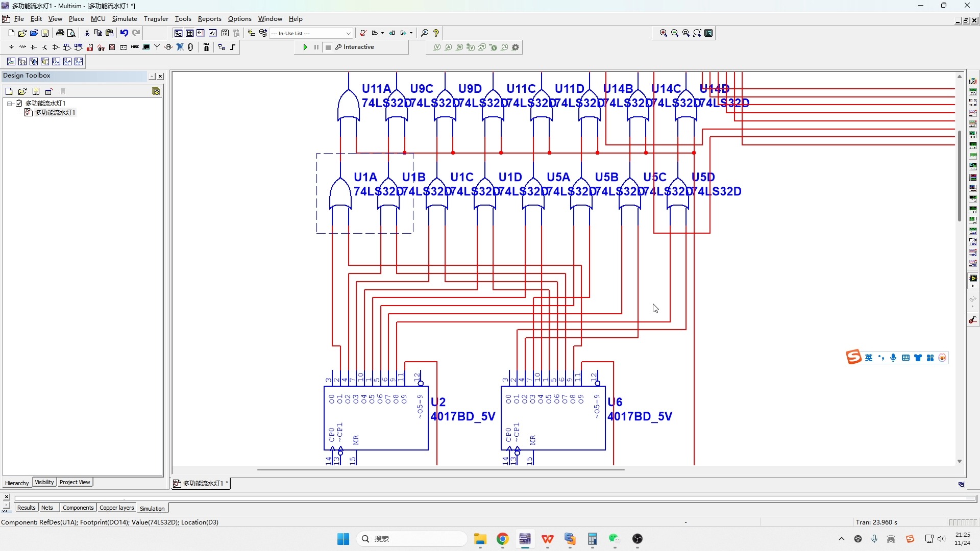Open the In-Use List dropdown
Image resolution: width=980 pixels, height=551 pixels.
pyautogui.click(x=348, y=33)
